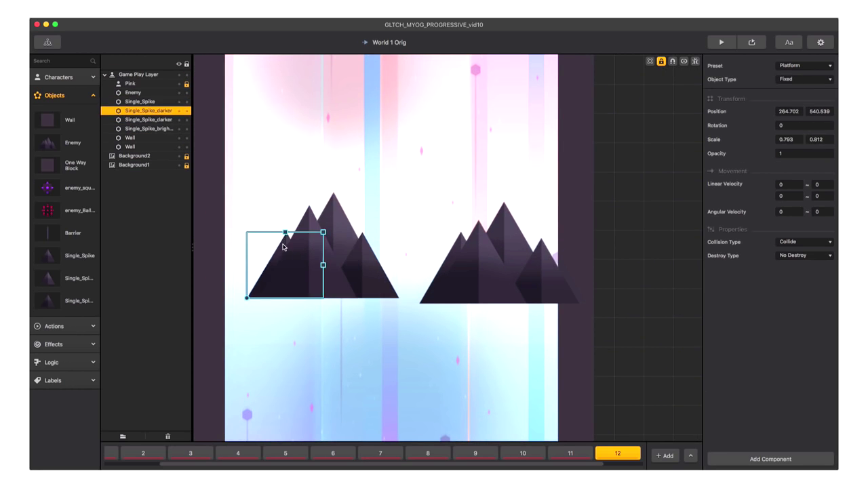Click the debug bug icon on canvas
The width and height of the screenshot is (868, 488).
[x=695, y=62]
